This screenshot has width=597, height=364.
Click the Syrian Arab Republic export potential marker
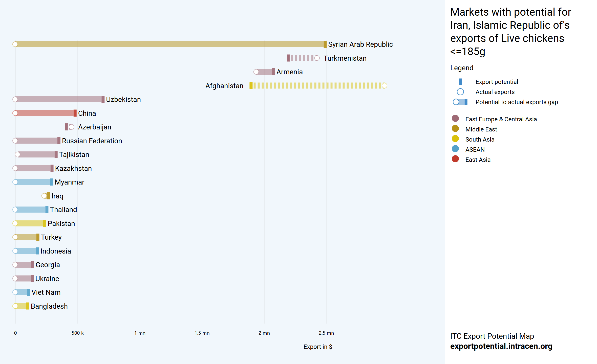pos(325,44)
